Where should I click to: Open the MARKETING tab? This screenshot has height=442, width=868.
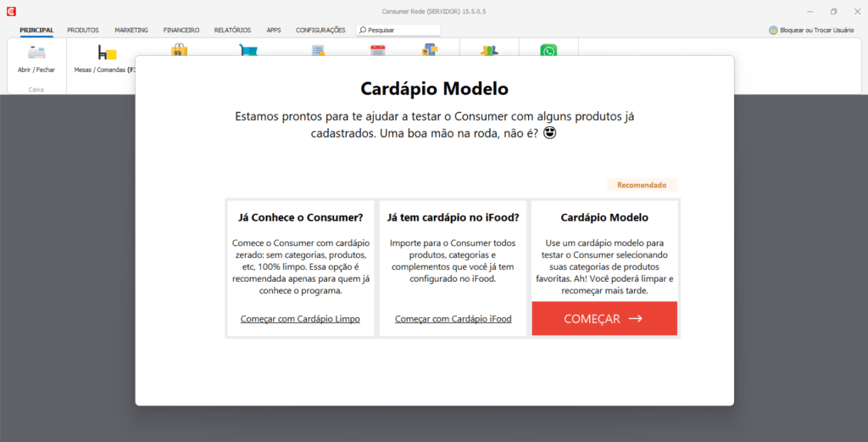[131, 30]
